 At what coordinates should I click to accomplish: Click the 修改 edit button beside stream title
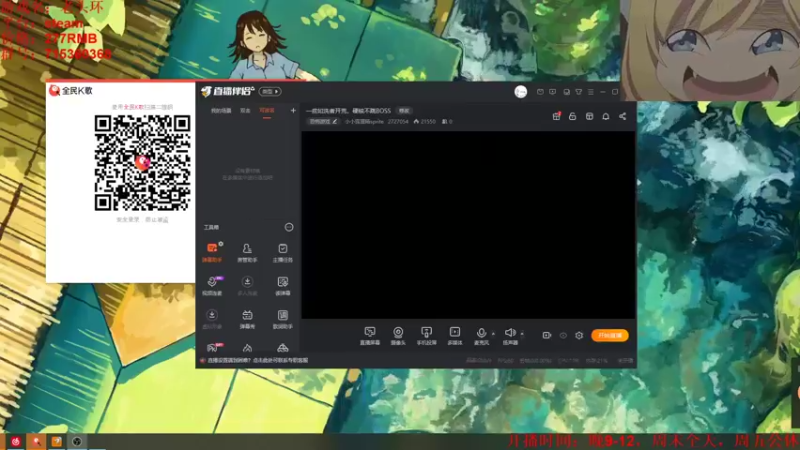(404, 111)
